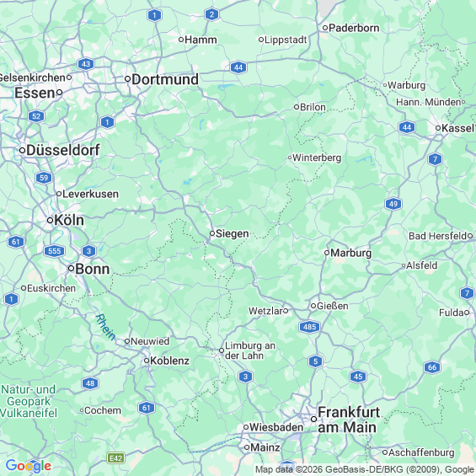Select the Dortmund city label
The image size is (476, 476).
click(165, 79)
